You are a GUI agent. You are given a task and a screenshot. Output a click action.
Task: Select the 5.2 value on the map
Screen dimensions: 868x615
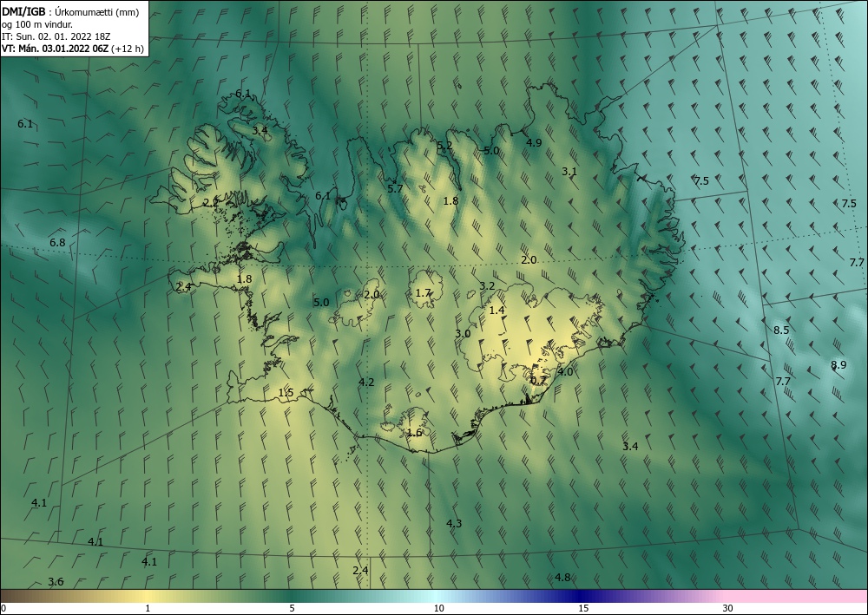tap(444, 146)
